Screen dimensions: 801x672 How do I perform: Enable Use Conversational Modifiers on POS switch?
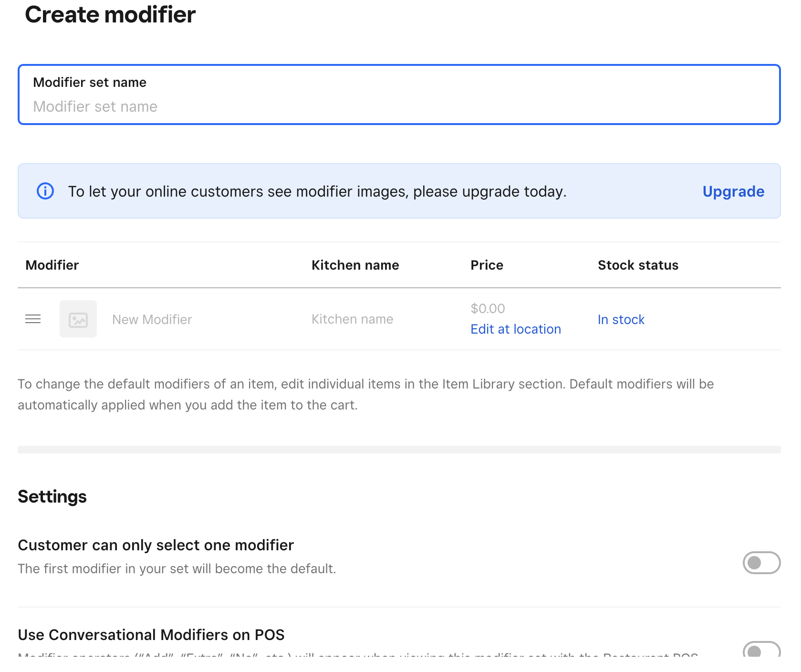coord(761,651)
